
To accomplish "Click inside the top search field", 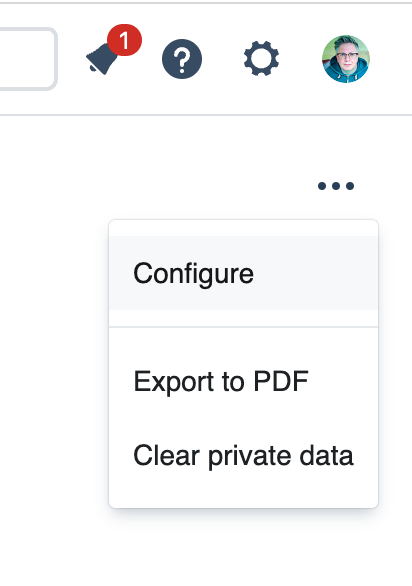I will [26, 59].
